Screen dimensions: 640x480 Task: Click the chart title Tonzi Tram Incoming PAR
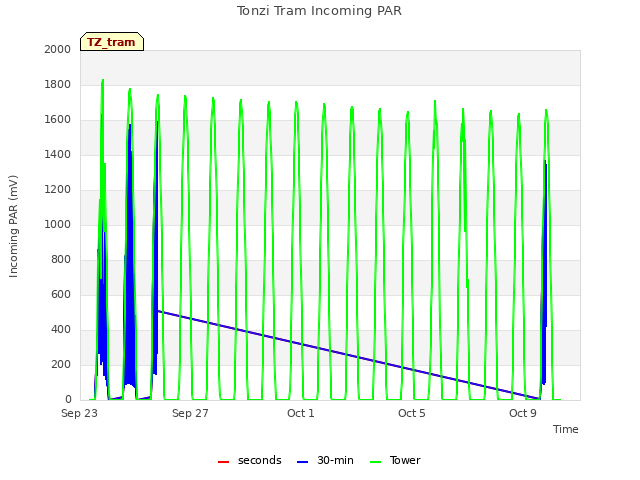click(x=319, y=11)
